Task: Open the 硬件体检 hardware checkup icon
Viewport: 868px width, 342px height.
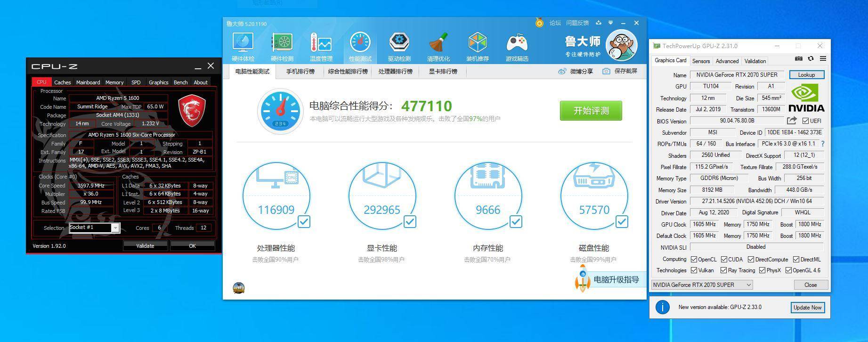Action: pos(243,47)
